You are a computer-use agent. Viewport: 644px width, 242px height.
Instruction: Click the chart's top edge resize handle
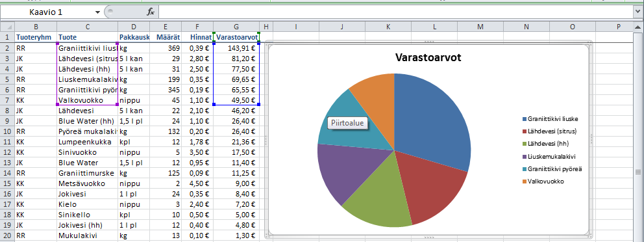pos(428,42)
